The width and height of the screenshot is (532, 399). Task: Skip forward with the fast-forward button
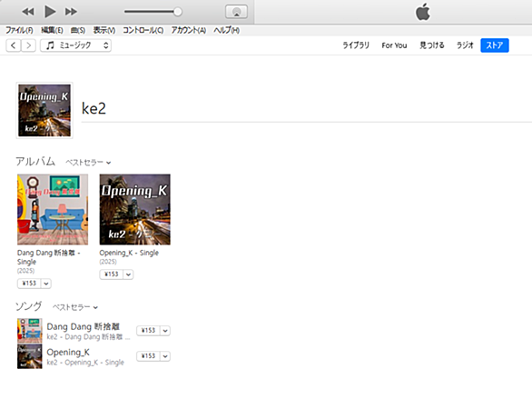click(71, 12)
